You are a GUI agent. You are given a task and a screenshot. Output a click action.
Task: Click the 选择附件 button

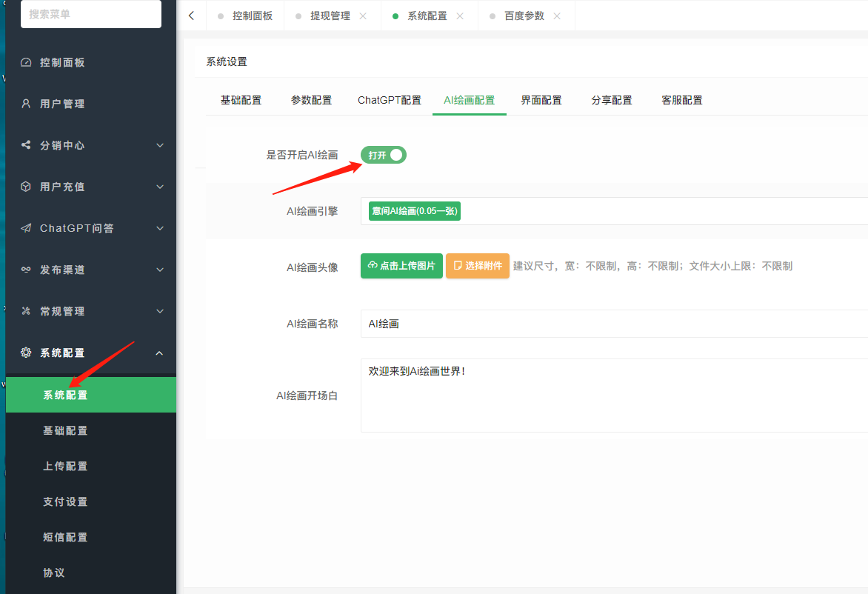pos(477,266)
